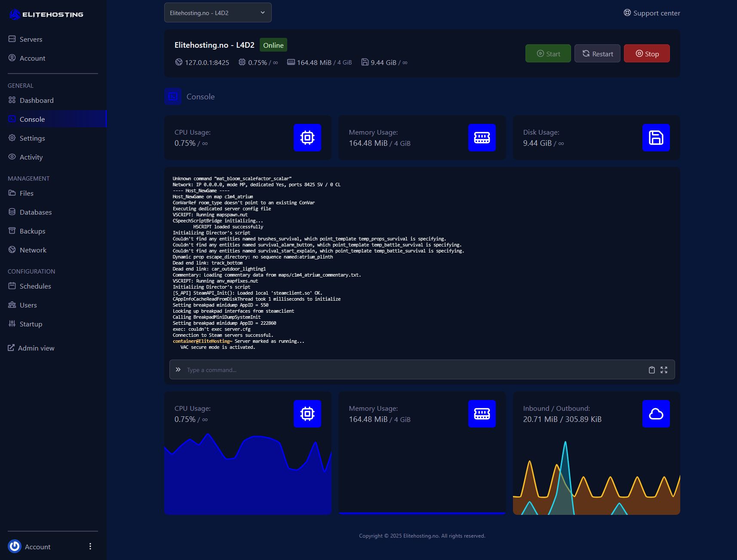Start the server

coord(548,53)
